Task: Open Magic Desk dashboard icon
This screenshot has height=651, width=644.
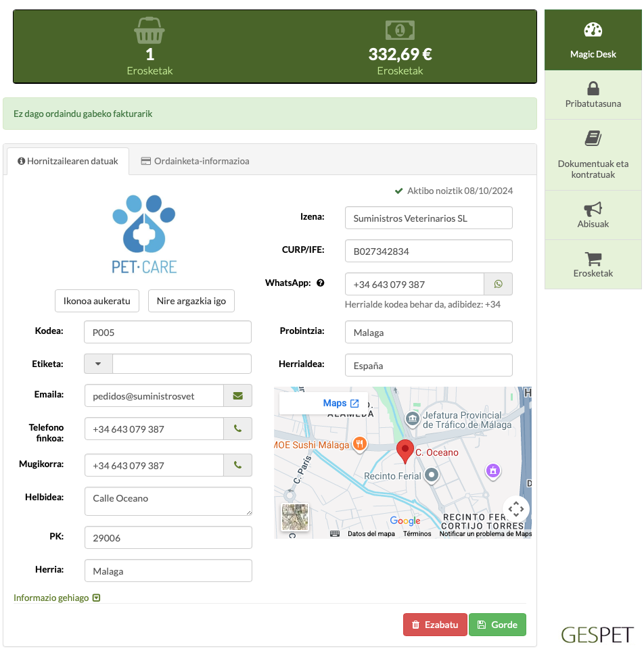Action: [x=593, y=30]
